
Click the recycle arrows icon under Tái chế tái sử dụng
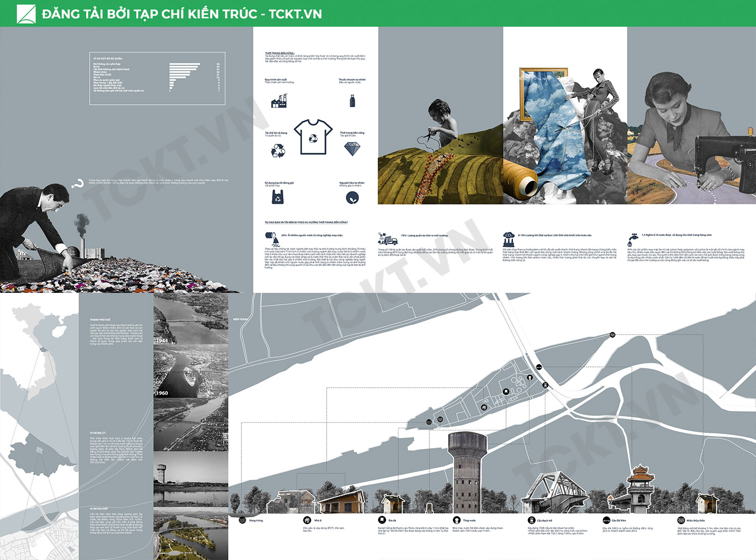click(278, 150)
